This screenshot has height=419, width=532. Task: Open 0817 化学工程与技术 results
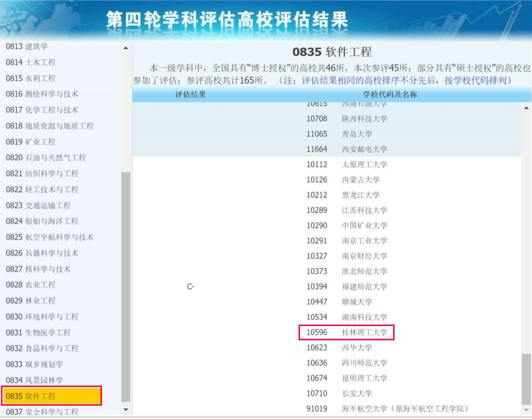pyautogui.click(x=42, y=110)
